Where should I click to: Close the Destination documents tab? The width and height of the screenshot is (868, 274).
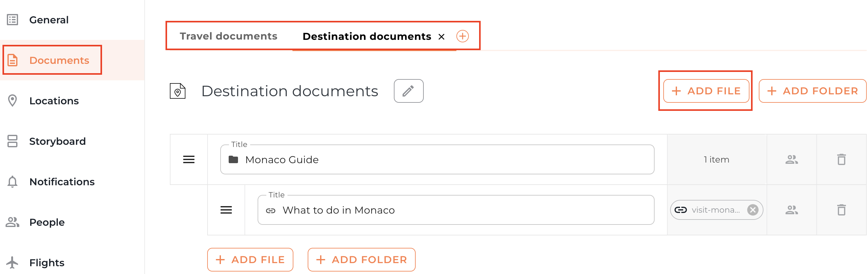coord(441,37)
